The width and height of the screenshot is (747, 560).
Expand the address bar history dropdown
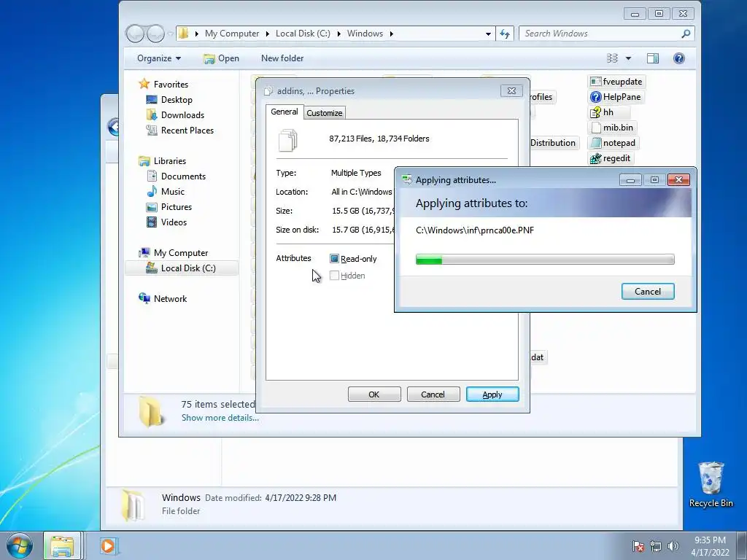coord(488,34)
